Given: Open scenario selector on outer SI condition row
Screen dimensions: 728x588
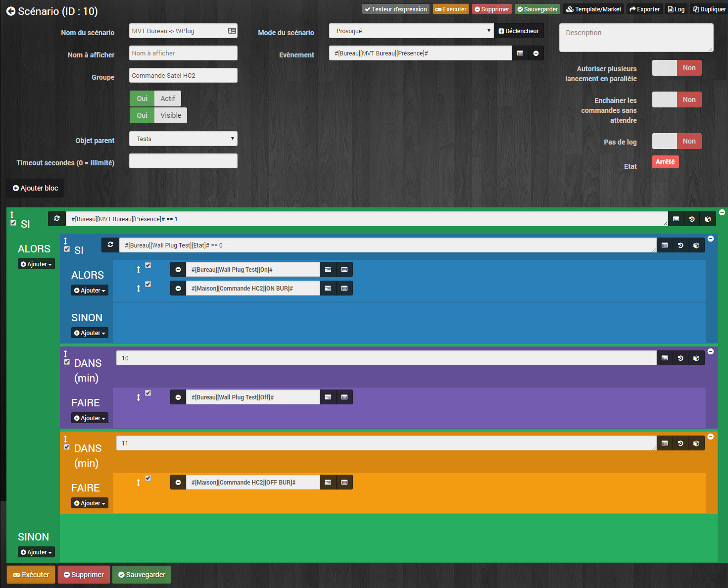Looking at the screenshot, I should pos(692,219).
